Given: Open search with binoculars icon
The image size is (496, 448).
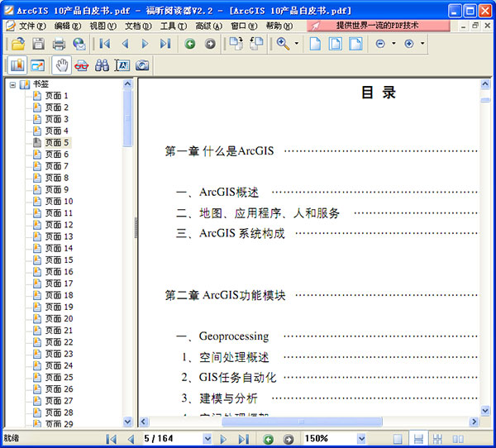Looking at the screenshot, I should (x=102, y=65).
